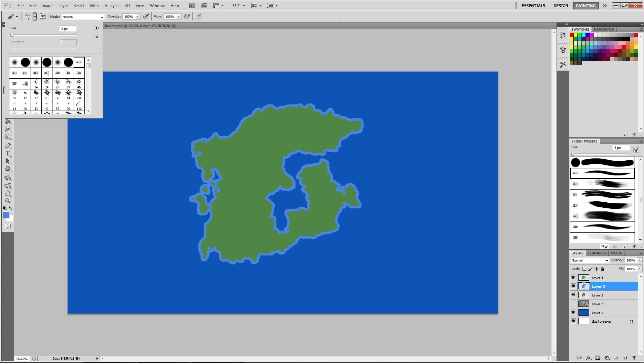Enable airbrush mode next to Flow
Image resolution: width=644 pixels, height=363 pixels.
click(187, 16)
